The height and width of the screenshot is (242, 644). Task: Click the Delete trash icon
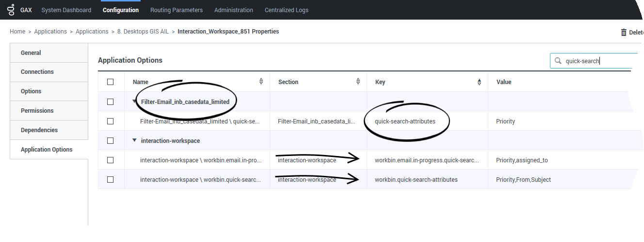tap(623, 33)
